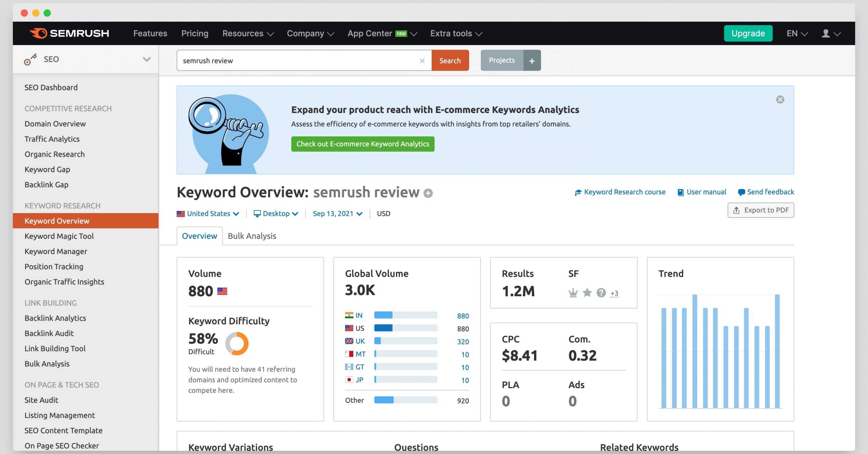Change the Desktop device dropdown
The image size is (868, 454).
tap(276, 213)
